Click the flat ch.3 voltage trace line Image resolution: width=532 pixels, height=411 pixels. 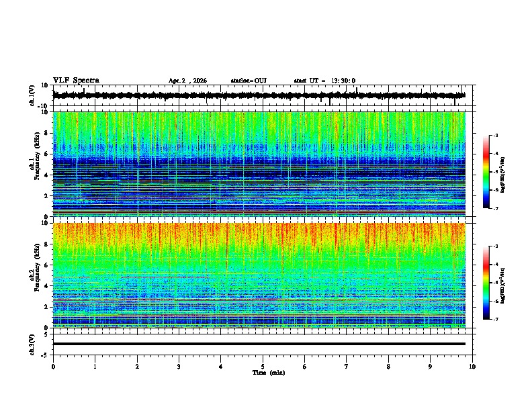pos(259,344)
